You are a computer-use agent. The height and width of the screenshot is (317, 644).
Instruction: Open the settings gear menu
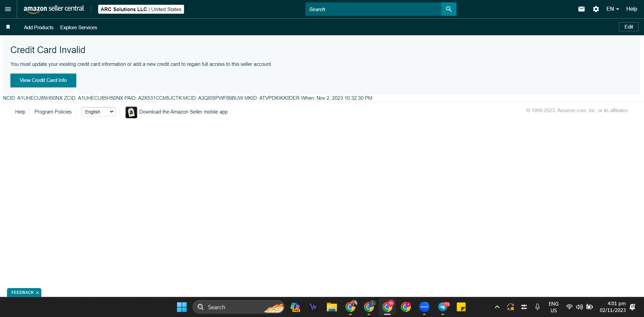[596, 9]
